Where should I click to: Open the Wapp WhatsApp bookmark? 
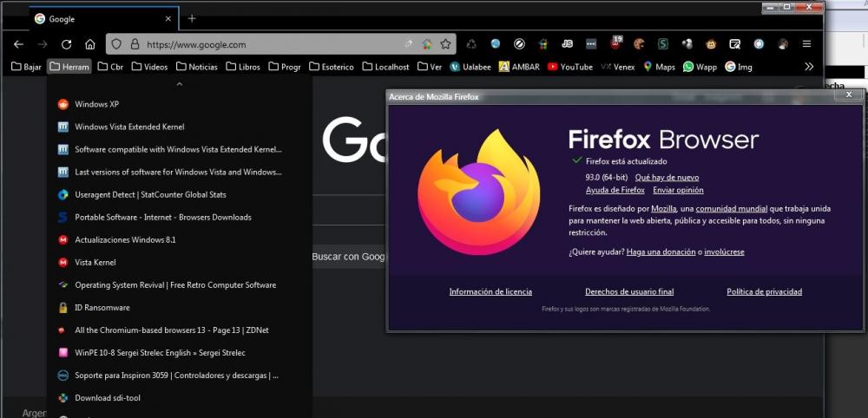[700, 67]
